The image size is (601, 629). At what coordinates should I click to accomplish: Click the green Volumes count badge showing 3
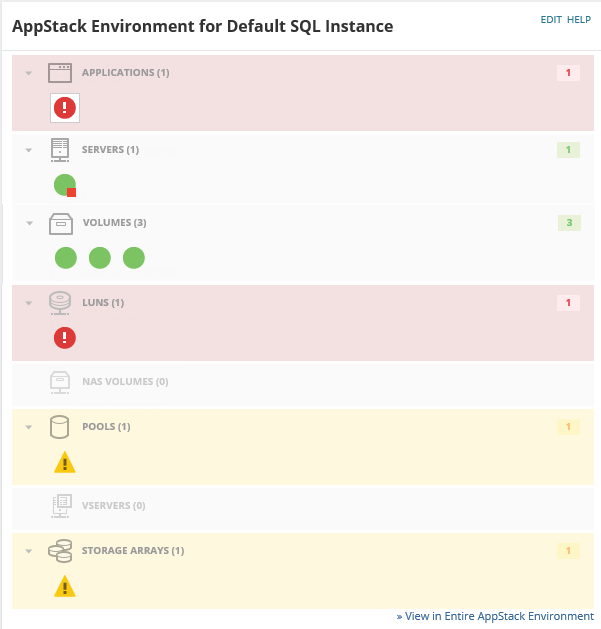coord(568,222)
